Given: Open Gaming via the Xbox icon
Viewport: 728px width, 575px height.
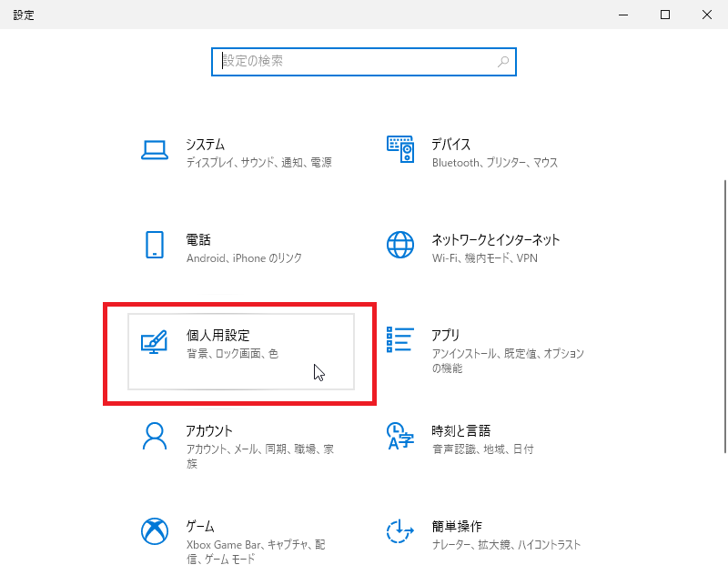Looking at the screenshot, I should [x=155, y=531].
